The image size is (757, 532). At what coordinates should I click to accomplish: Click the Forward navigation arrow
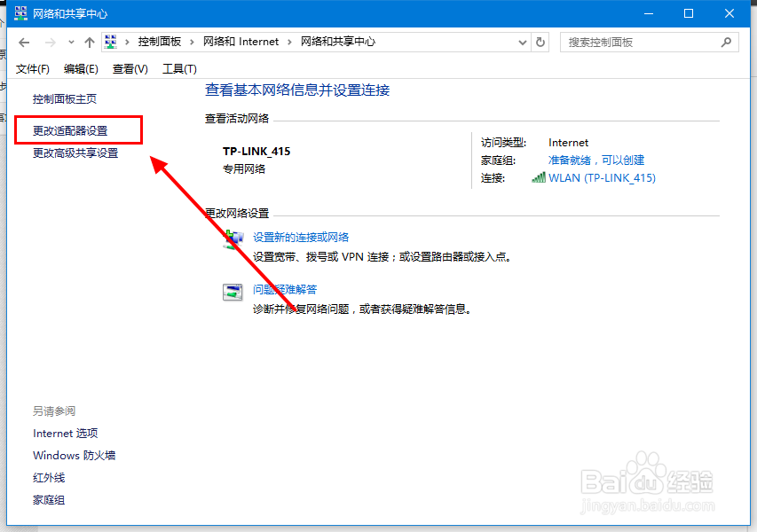51,43
